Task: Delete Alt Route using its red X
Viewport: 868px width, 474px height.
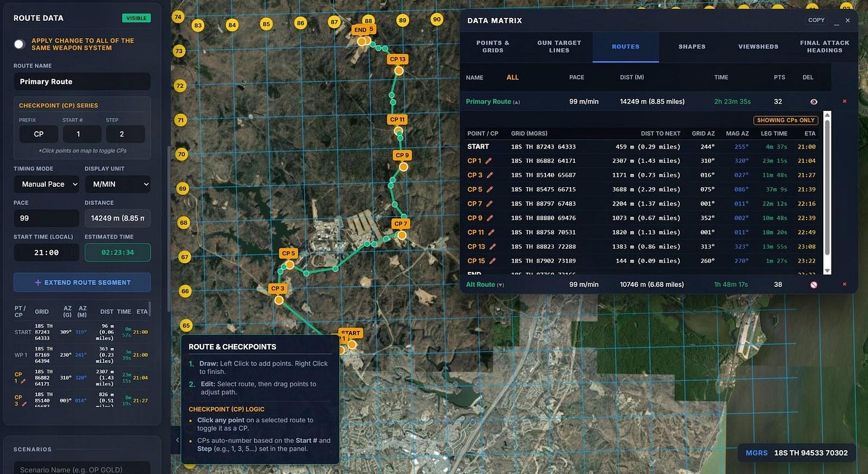Action: coord(844,284)
